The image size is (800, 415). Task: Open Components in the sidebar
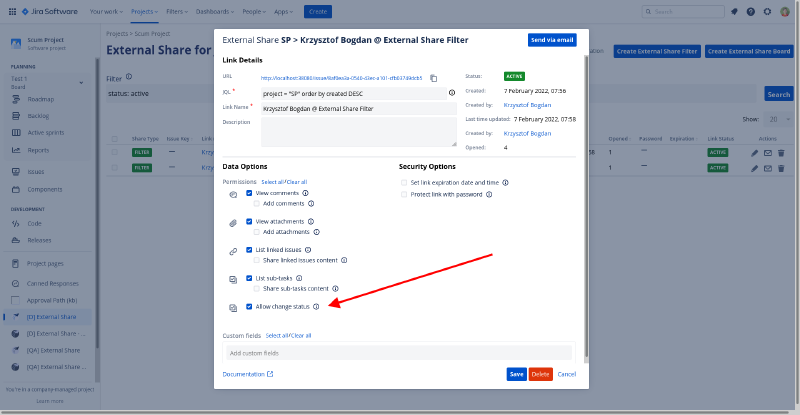pos(47,189)
